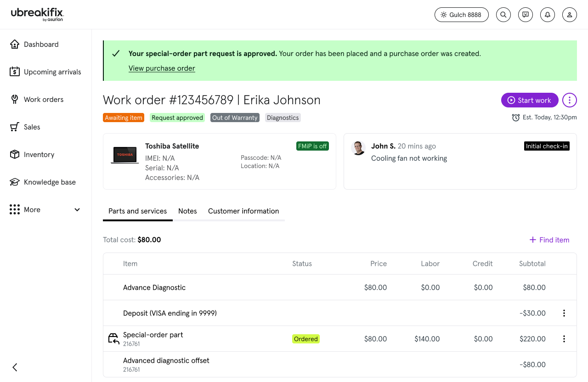Click the special-order part shipment icon
Screen dimensions: 588x382
coord(113,339)
